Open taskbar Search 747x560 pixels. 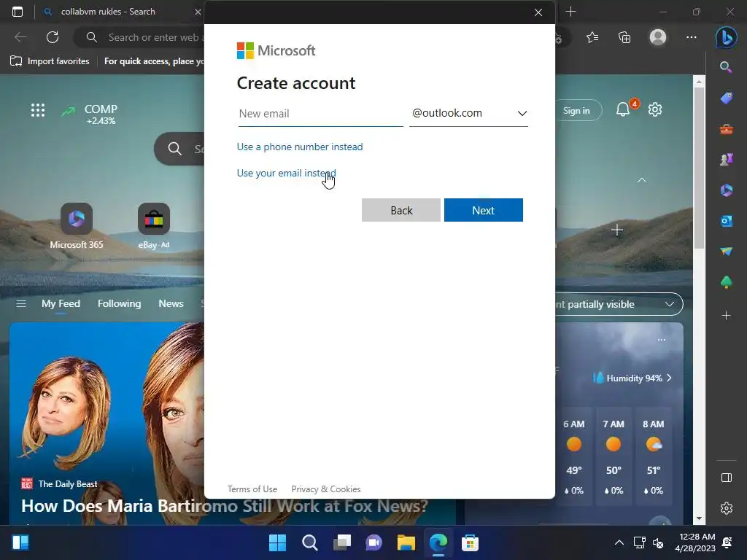309,542
